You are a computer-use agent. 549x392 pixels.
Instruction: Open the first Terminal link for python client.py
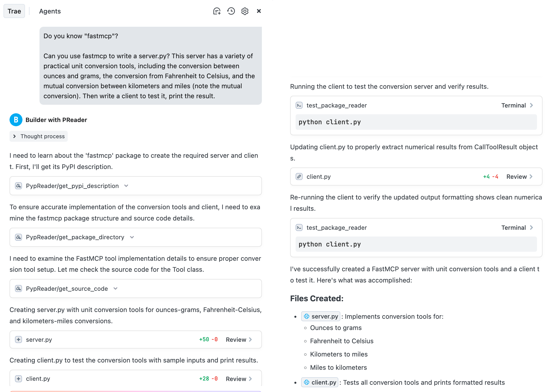pyautogui.click(x=517, y=105)
